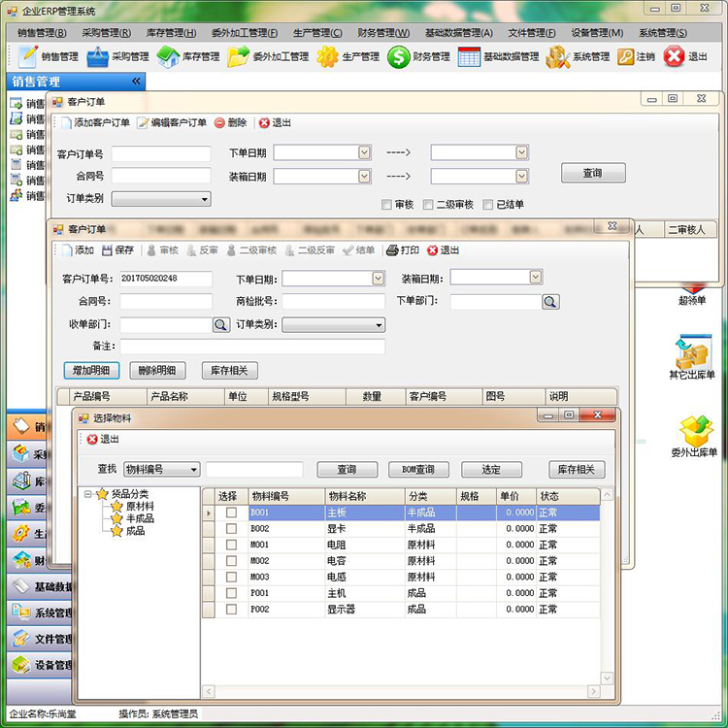The image size is (728, 728).
Task: Click the BOM查询 button
Action: point(418,470)
